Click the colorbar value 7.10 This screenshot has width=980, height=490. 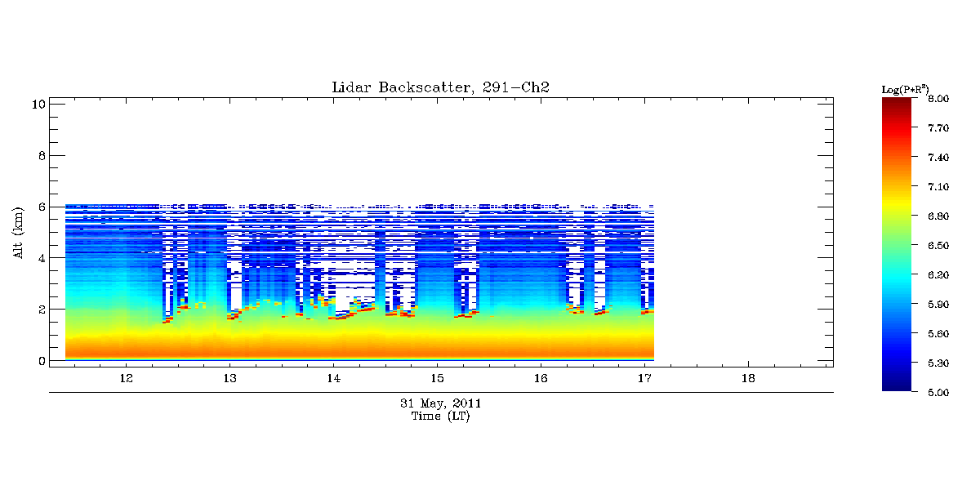click(x=938, y=186)
